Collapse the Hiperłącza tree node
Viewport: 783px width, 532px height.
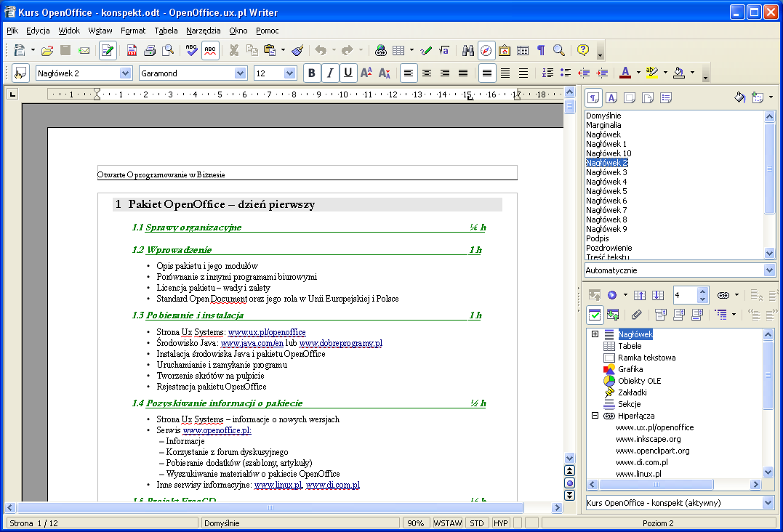pyautogui.click(x=595, y=415)
